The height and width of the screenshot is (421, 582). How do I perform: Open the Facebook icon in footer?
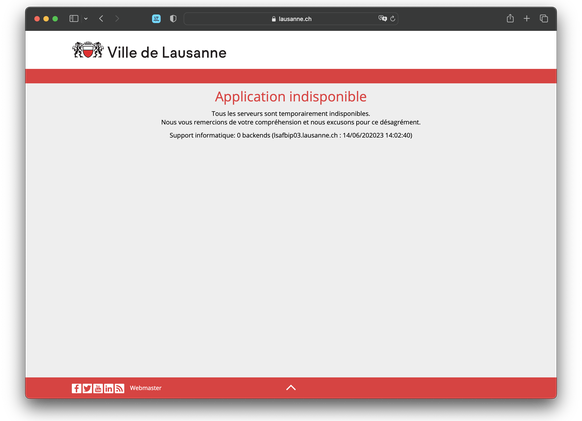click(x=76, y=388)
